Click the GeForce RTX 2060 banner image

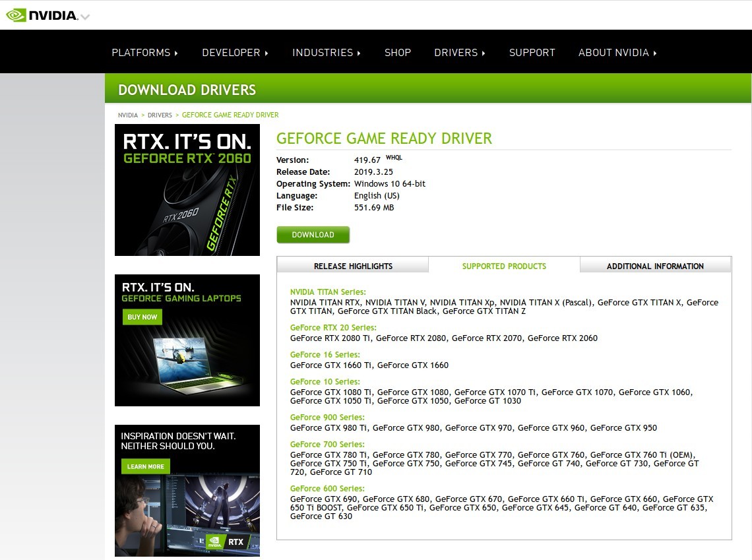click(187, 190)
